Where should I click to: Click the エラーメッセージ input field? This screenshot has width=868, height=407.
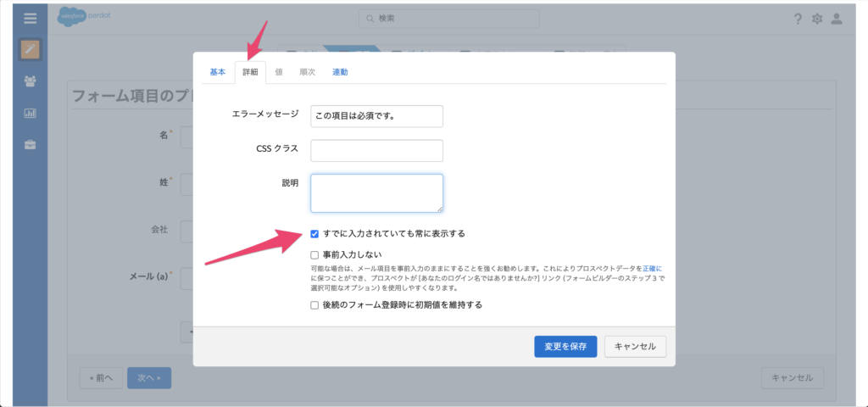[x=376, y=116]
